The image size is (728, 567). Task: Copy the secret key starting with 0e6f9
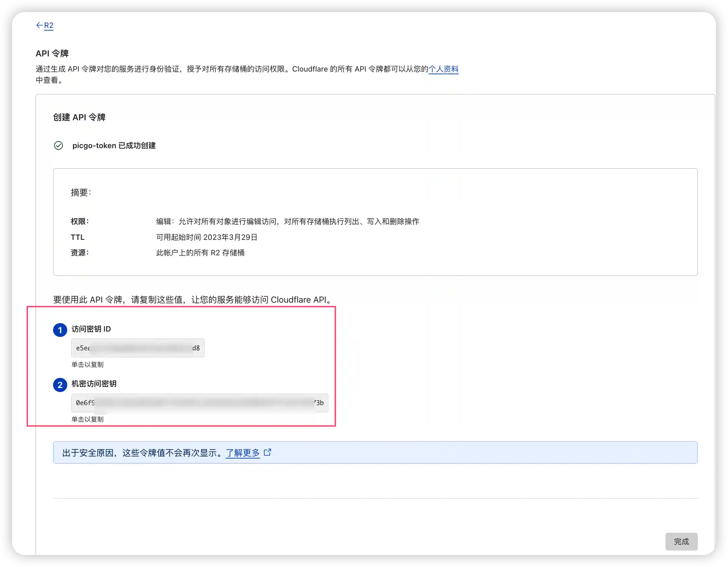[199, 403]
